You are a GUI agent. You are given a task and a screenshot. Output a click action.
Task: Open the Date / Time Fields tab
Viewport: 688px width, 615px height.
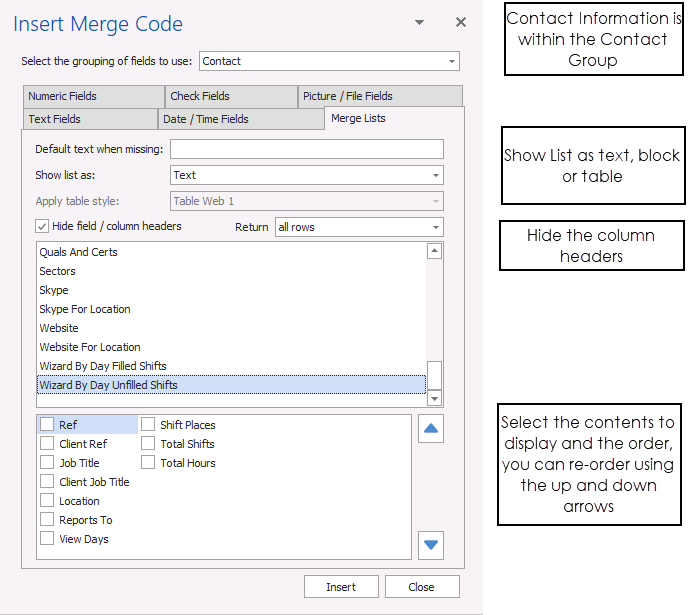(206, 119)
